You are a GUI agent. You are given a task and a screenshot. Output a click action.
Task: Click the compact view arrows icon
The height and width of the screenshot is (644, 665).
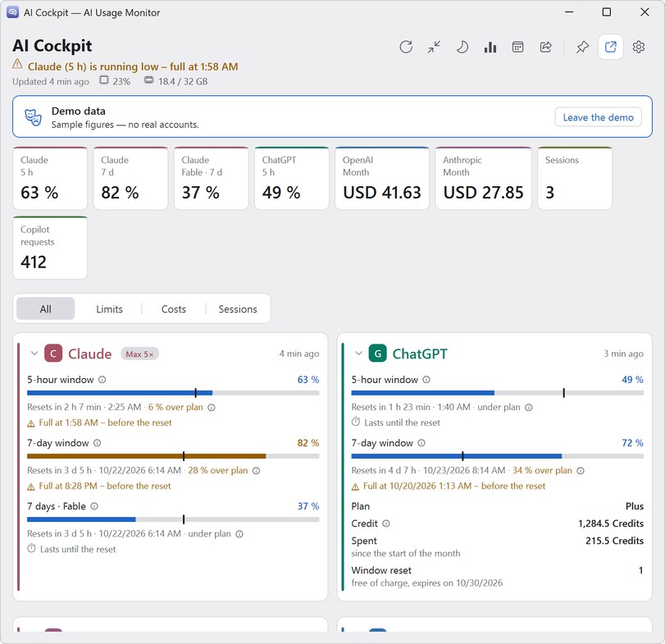(x=434, y=47)
